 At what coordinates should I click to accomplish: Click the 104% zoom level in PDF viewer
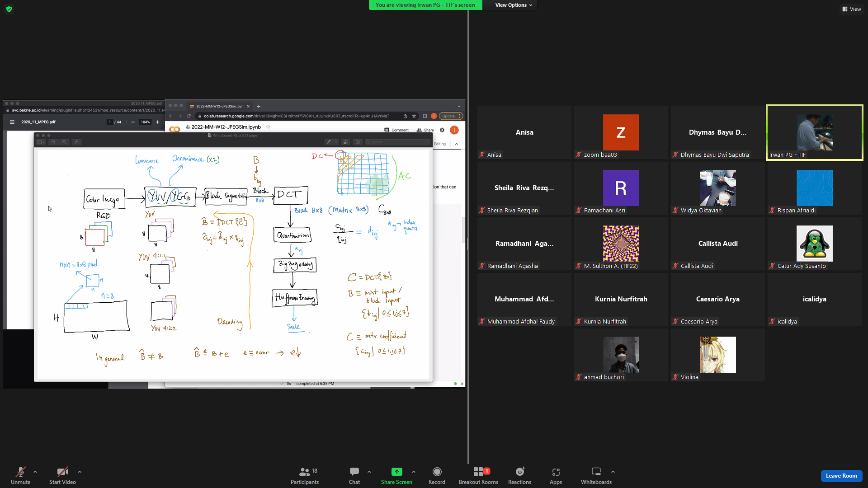[x=145, y=122]
